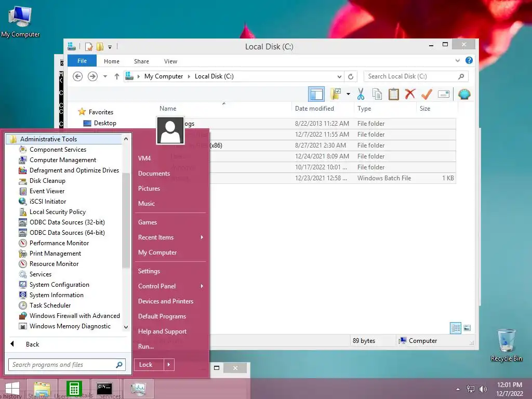This screenshot has height=399, width=532.
Task: Open Documents from start menu
Action: click(154, 174)
